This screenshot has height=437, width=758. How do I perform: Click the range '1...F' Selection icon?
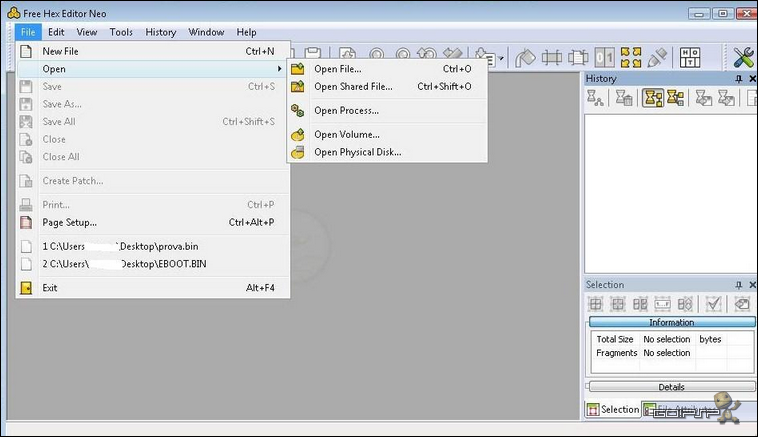pyautogui.click(x=662, y=304)
